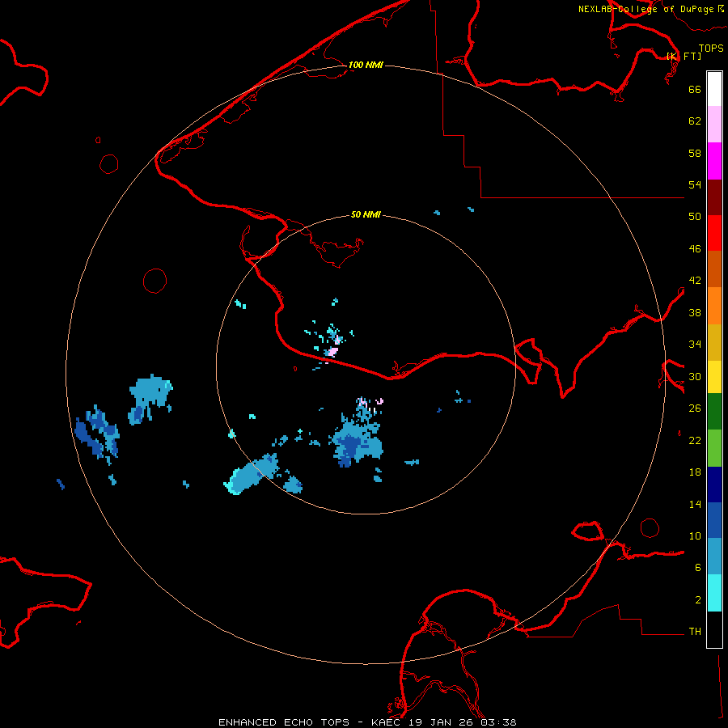This screenshot has height=728, width=728.
Task: Click the "TOPS" legend title
Action: [711, 48]
